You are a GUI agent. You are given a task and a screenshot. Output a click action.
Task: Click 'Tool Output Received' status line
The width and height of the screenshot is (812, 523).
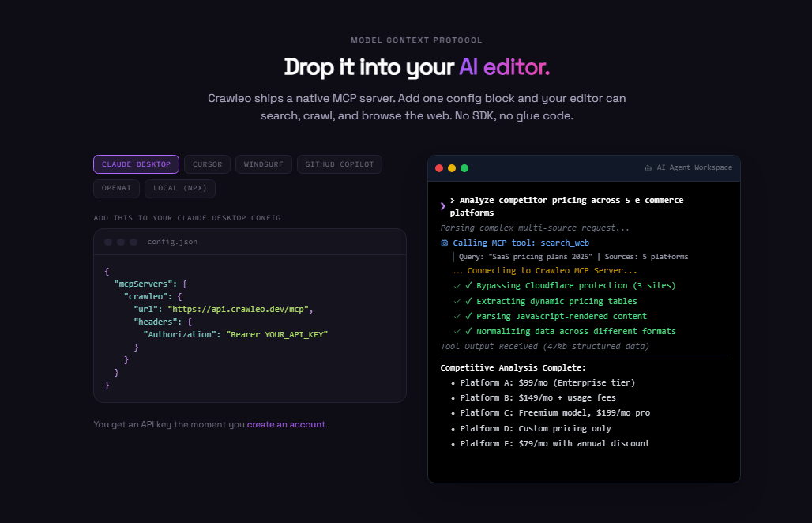tap(545, 346)
